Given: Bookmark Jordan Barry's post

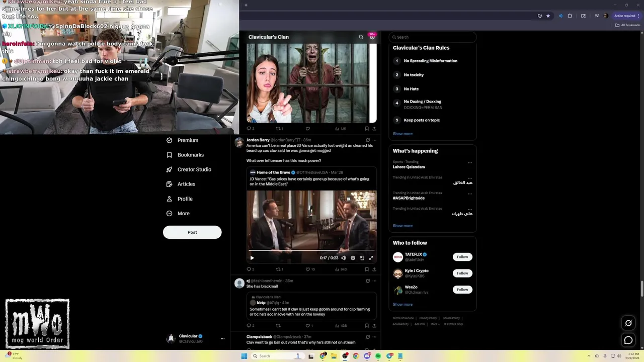Looking at the screenshot, I should [x=367, y=269].
